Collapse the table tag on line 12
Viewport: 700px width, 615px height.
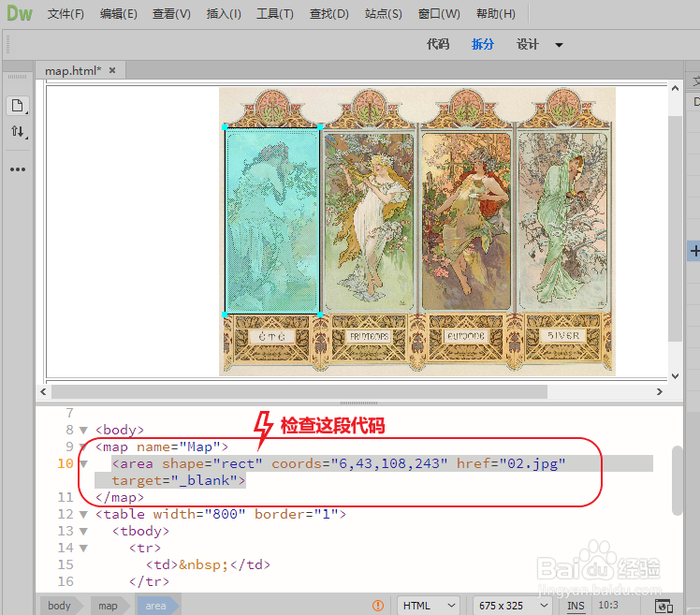point(83,515)
